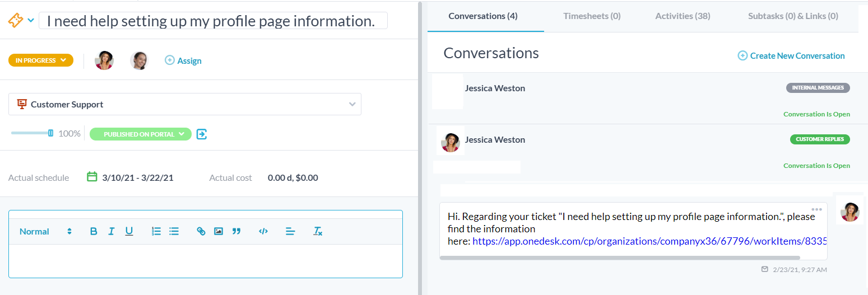This screenshot has height=295, width=868.
Task: Insert a hyperlink in the editor
Action: coord(201,231)
